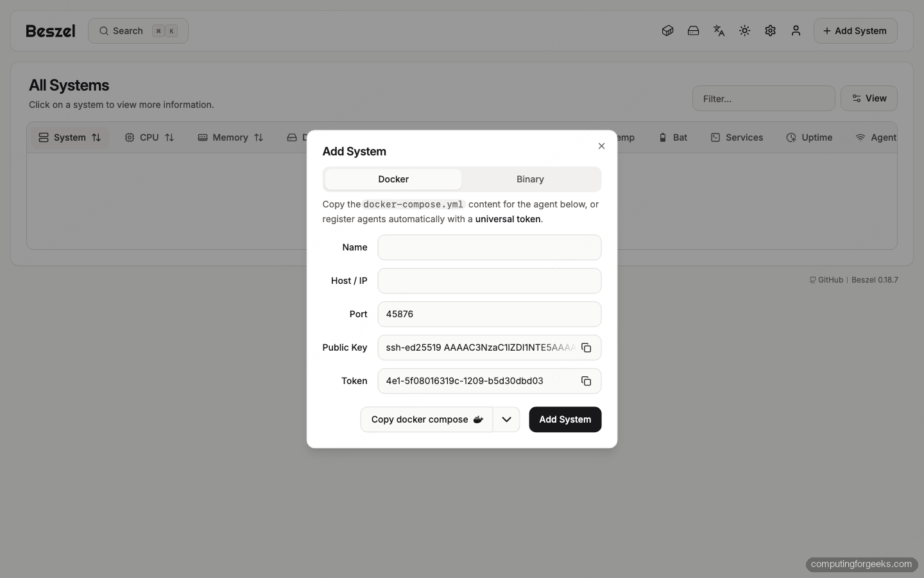Image resolution: width=924 pixels, height=578 pixels.
Task: Click Copy docker compose button
Action: pos(427,419)
